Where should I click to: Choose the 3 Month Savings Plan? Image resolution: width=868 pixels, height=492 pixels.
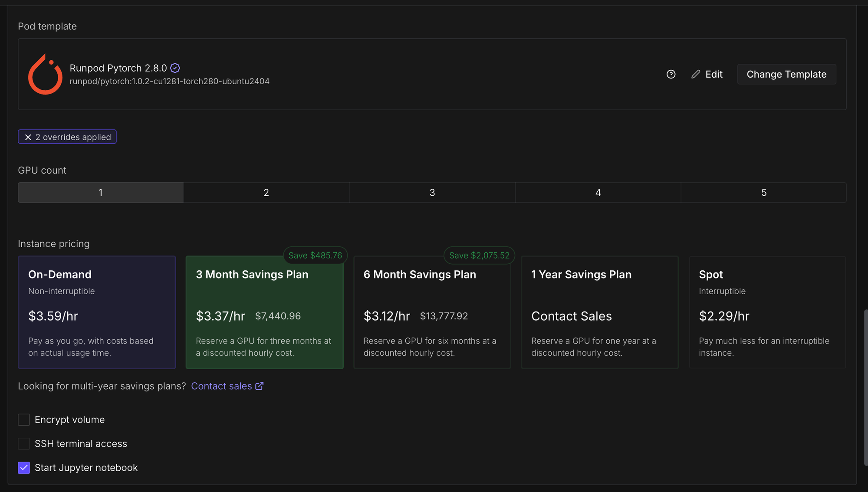[264, 312]
